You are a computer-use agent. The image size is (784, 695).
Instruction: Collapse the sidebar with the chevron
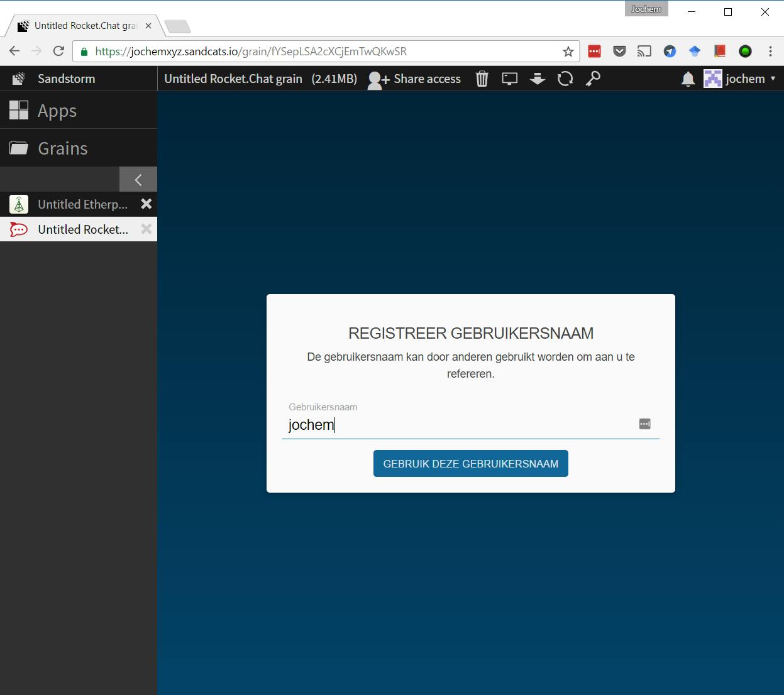point(138,179)
